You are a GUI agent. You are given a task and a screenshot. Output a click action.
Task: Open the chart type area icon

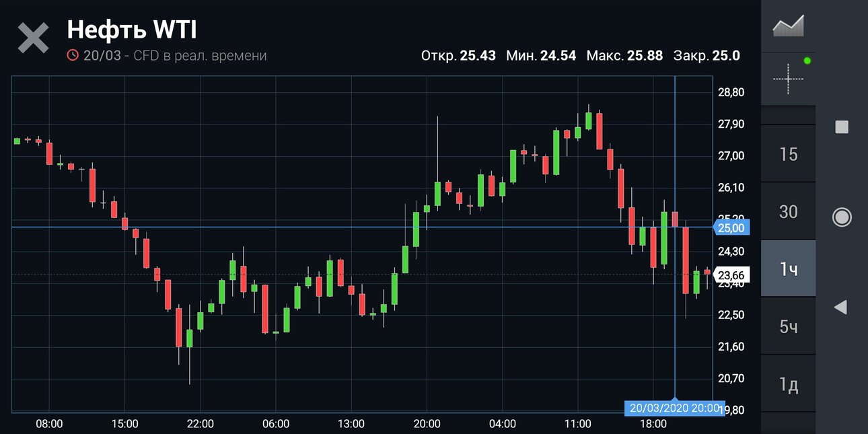coord(788,26)
